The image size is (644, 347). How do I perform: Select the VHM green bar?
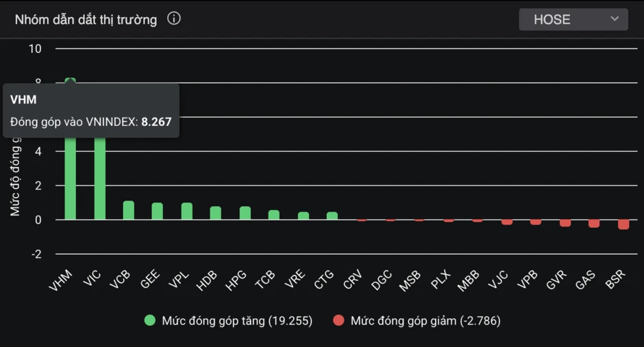71,179
